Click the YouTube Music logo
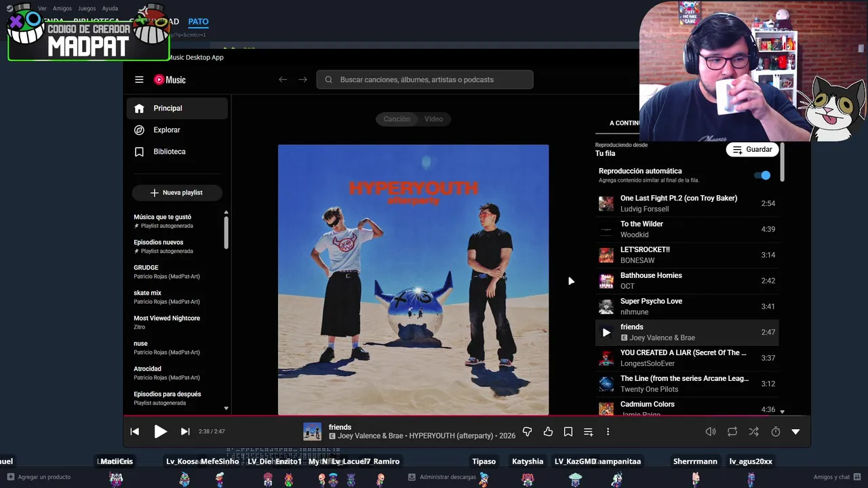The height and width of the screenshot is (488, 868). 170,79
